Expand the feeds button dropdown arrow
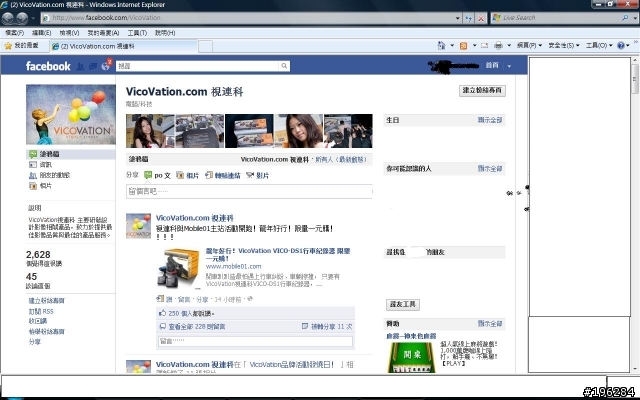Viewport: 640px width, 400px height. 474,45
